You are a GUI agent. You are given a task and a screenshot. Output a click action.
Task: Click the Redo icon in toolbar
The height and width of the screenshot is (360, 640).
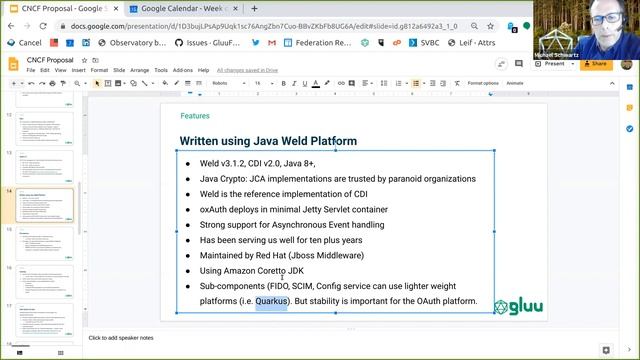(x=42, y=83)
